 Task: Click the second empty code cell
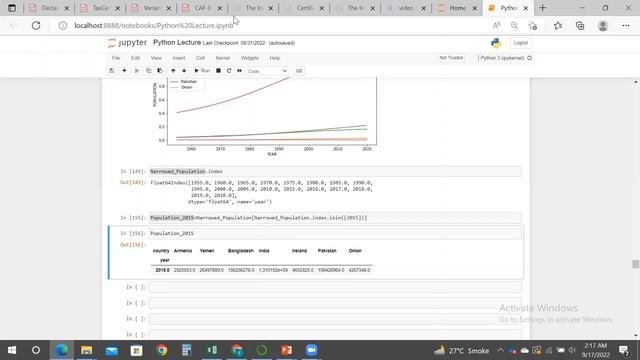coord(335,303)
